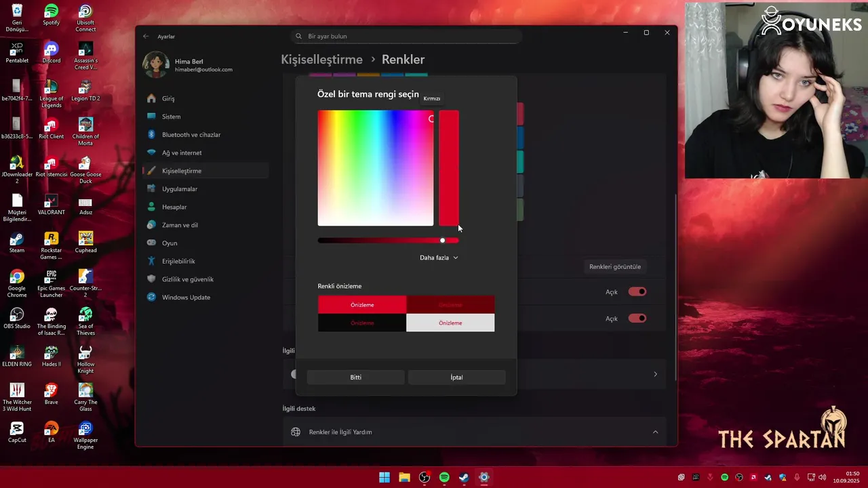Click the volume icon in system tray

[822, 477]
